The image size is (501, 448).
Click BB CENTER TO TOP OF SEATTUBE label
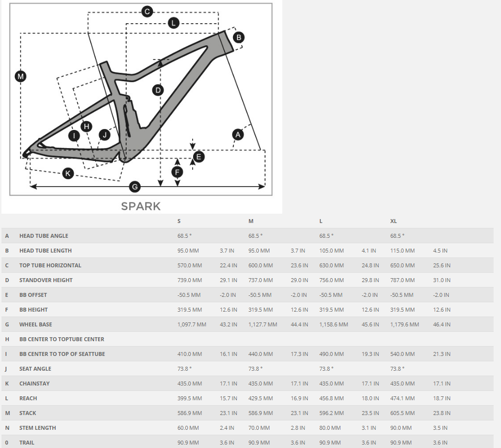click(62, 354)
